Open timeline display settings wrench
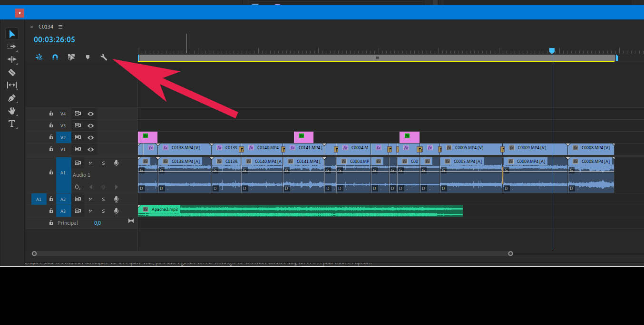 click(x=104, y=57)
